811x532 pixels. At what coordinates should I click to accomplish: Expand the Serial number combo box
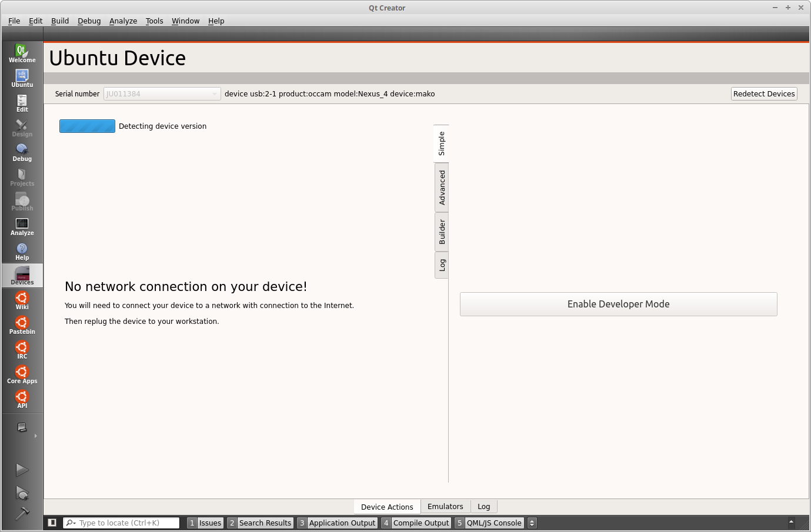[x=162, y=94]
